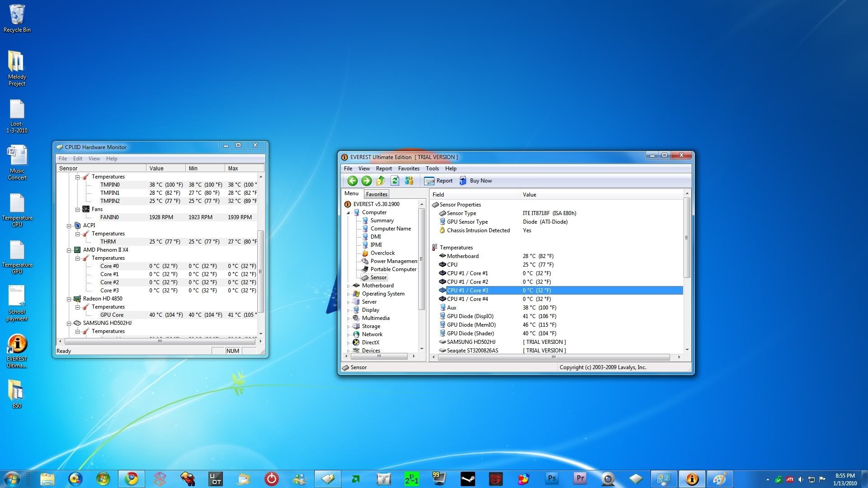Click the Value column header in EVEREST
The width and height of the screenshot is (868, 488).
602,195
